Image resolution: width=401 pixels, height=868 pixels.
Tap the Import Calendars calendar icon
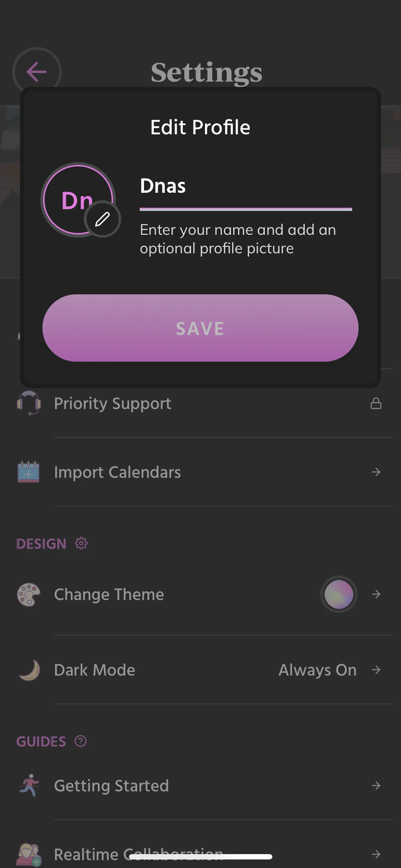29,472
